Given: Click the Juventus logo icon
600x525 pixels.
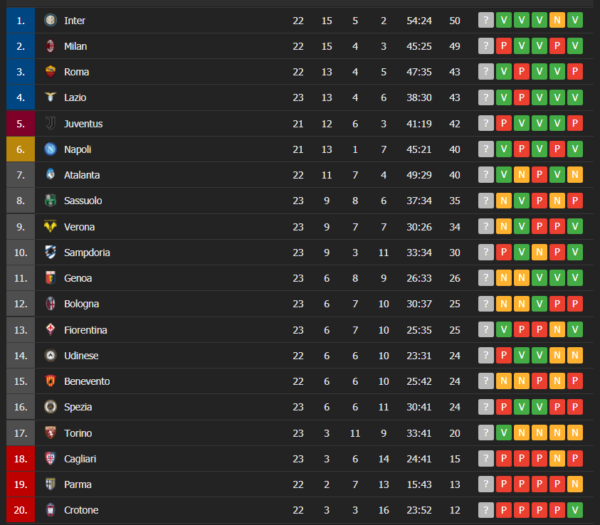Looking at the screenshot, I should 50,124.
